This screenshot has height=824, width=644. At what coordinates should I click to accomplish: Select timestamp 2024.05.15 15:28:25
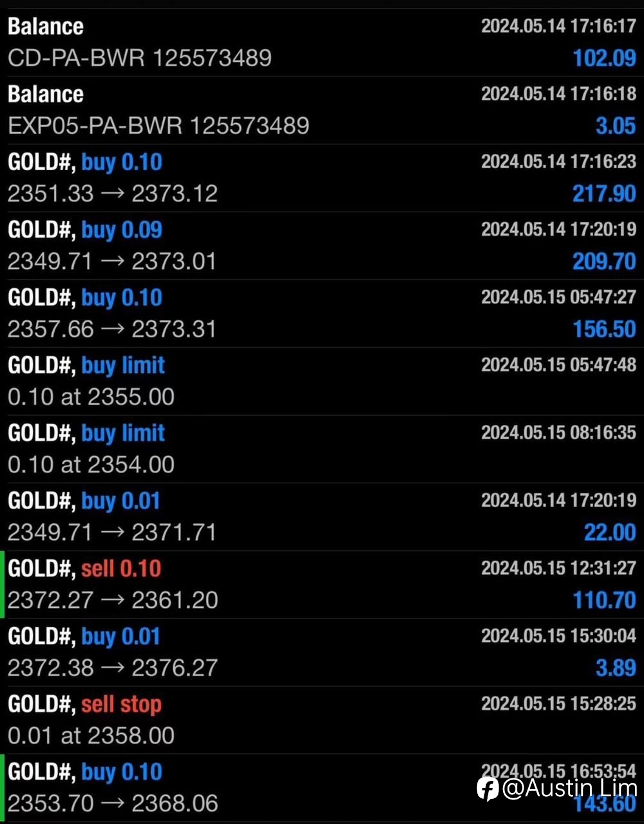click(x=558, y=703)
